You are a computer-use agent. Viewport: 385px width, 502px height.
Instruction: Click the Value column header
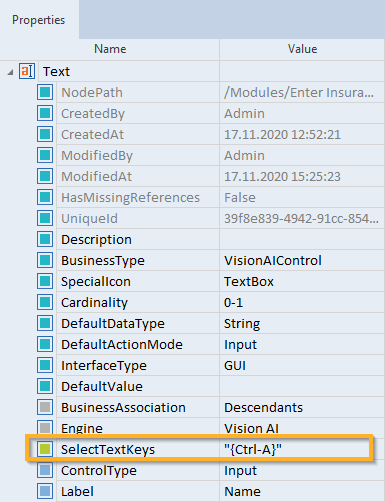pyautogui.click(x=302, y=49)
